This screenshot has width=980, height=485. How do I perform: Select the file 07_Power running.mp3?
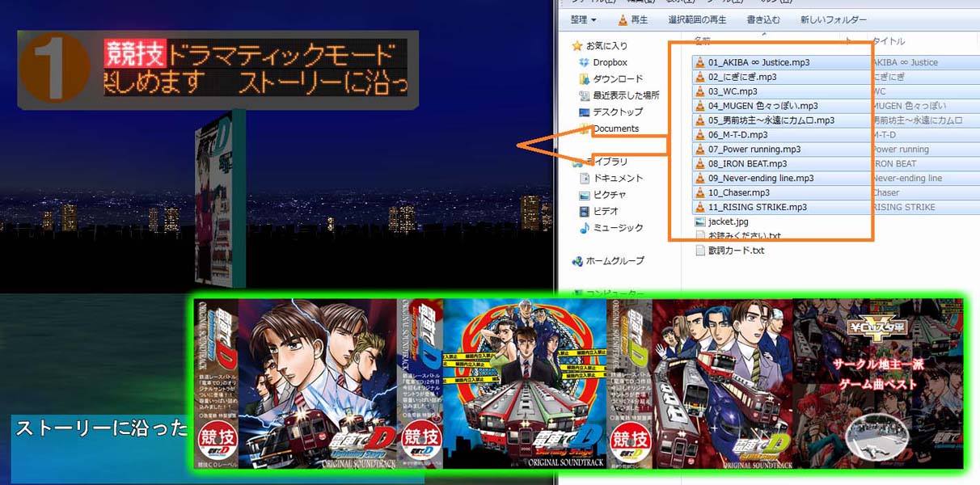click(754, 150)
